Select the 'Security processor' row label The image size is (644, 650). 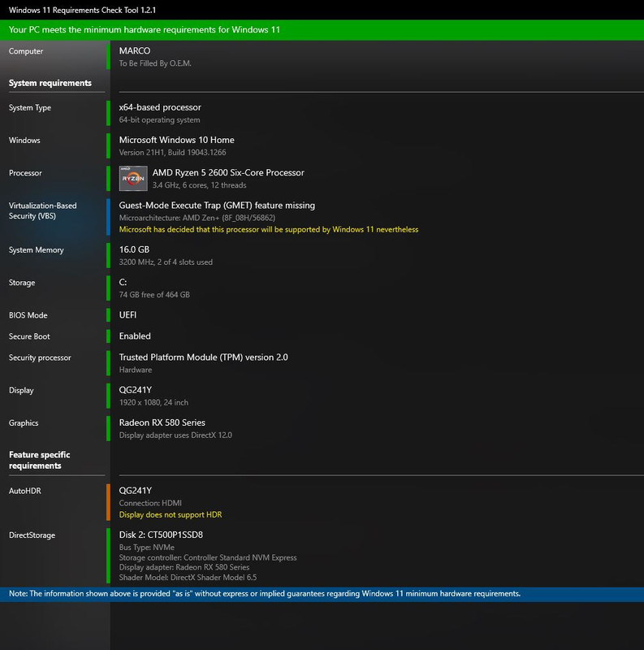point(40,357)
